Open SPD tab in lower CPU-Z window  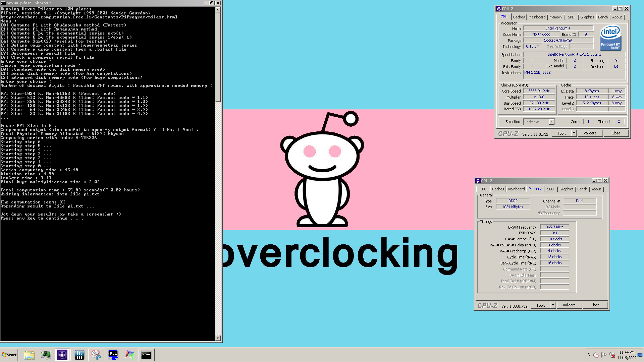pos(550,189)
